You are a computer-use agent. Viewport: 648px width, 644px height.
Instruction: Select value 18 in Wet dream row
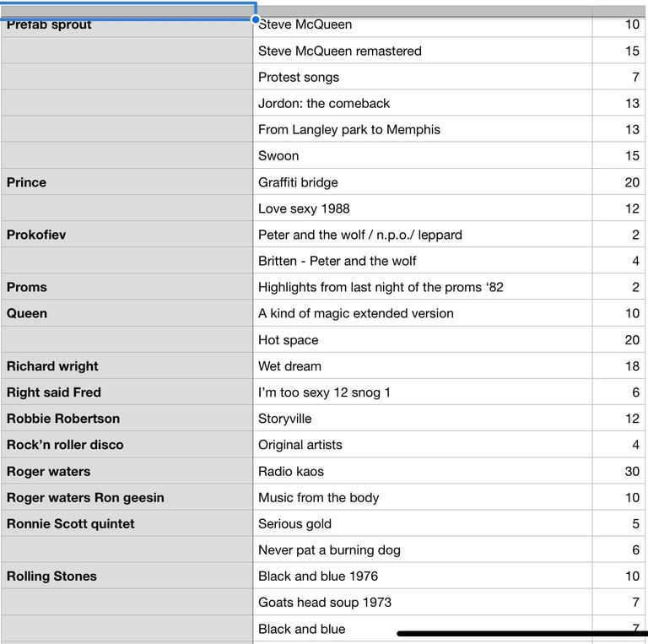pos(618,365)
